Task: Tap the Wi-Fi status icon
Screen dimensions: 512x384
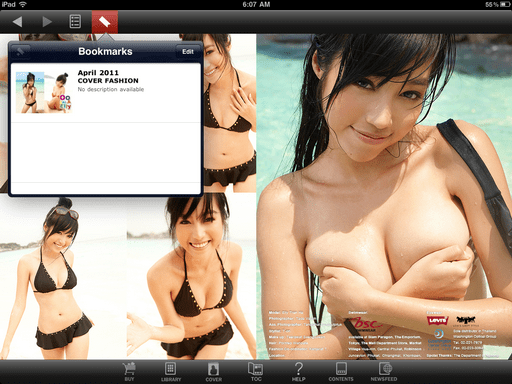Action: click(x=23, y=4)
